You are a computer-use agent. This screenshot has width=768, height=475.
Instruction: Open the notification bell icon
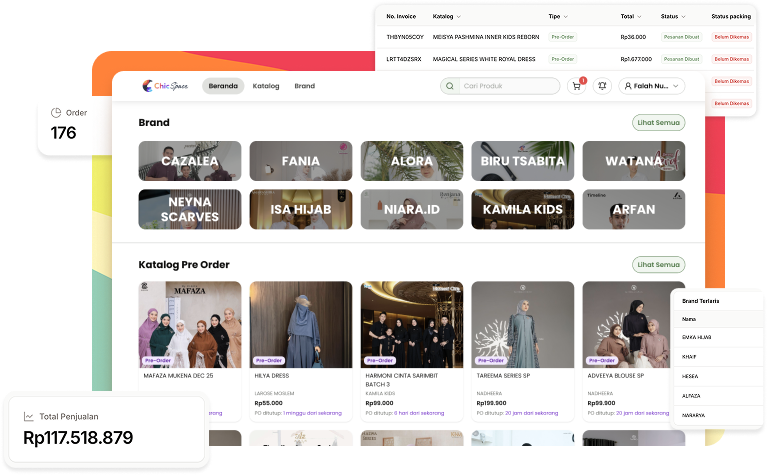pyautogui.click(x=602, y=86)
